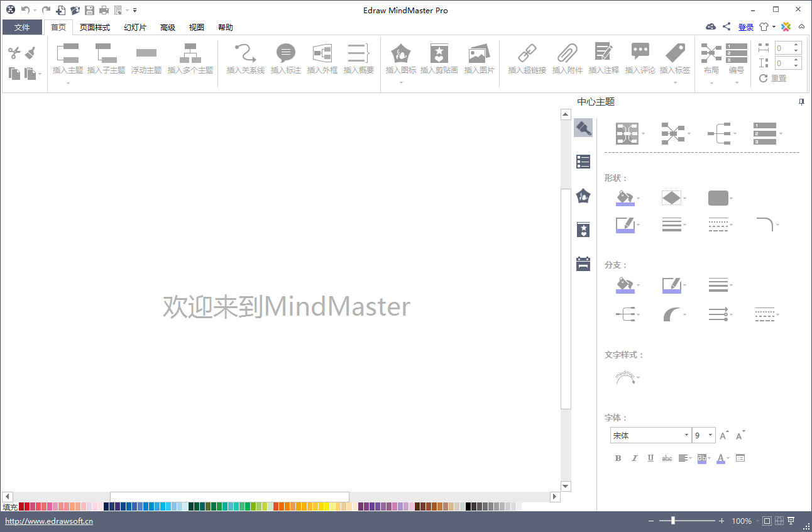Pick the first red color swatch

(21, 506)
